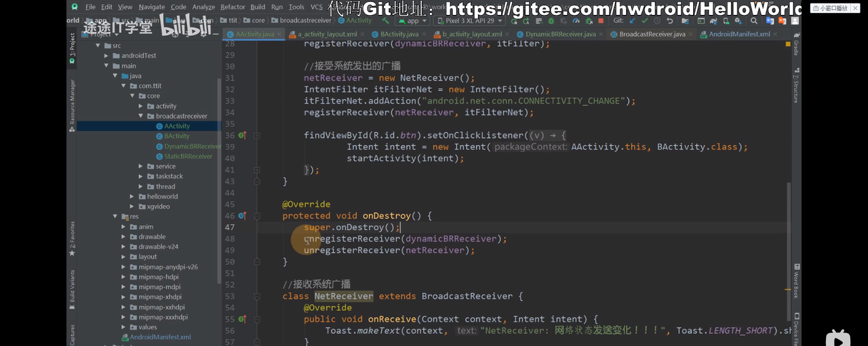Toggle the Word Book tool window
Viewport: 868px width, 346px height.
coord(796,281)
